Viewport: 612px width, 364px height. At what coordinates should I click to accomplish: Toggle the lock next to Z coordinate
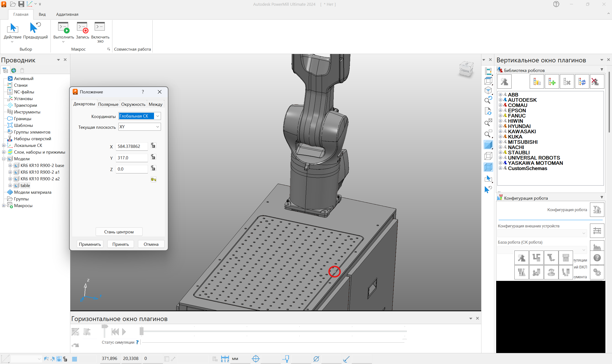(153, 168)
